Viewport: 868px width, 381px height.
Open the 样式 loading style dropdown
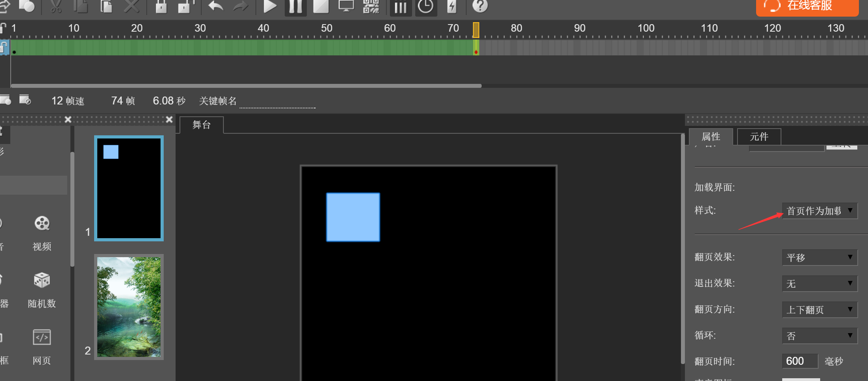[x=819, y=211]
